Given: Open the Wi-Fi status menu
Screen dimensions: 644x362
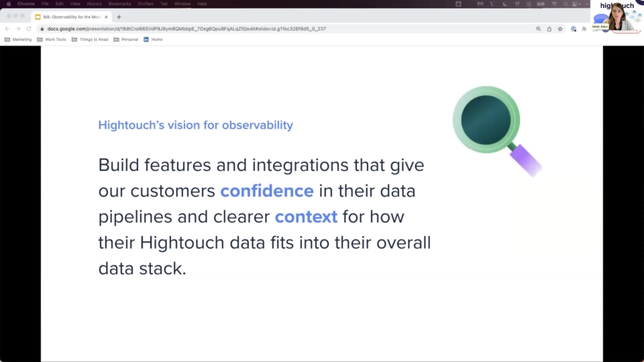Looking at the screenshot, I should pyautogui.click(x=554, y=4).
